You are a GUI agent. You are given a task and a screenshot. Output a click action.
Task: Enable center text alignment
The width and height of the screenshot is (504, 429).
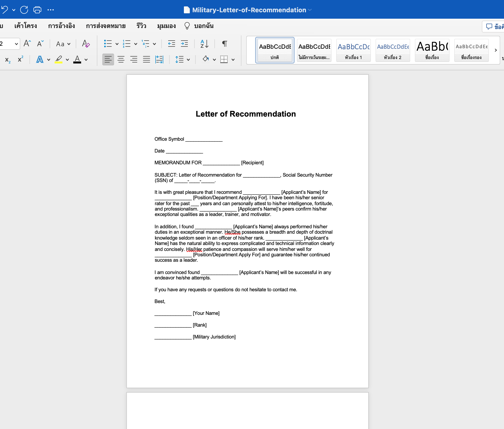[x=121, y=60]
